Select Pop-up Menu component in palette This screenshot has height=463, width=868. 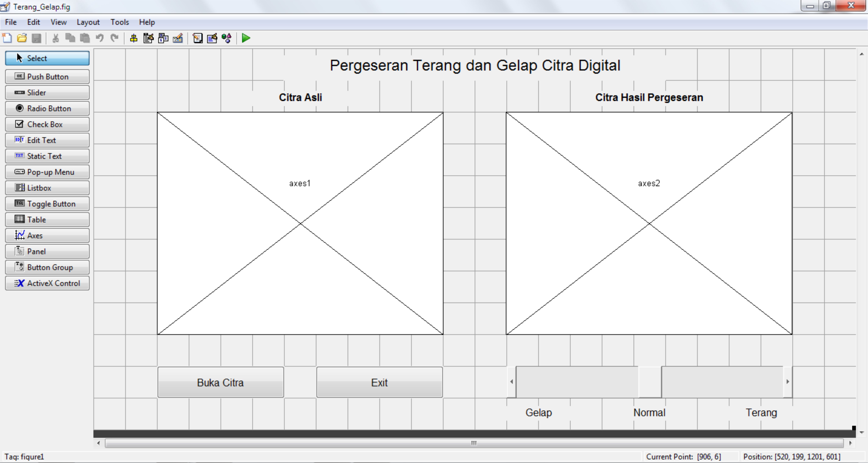(47, 172)
